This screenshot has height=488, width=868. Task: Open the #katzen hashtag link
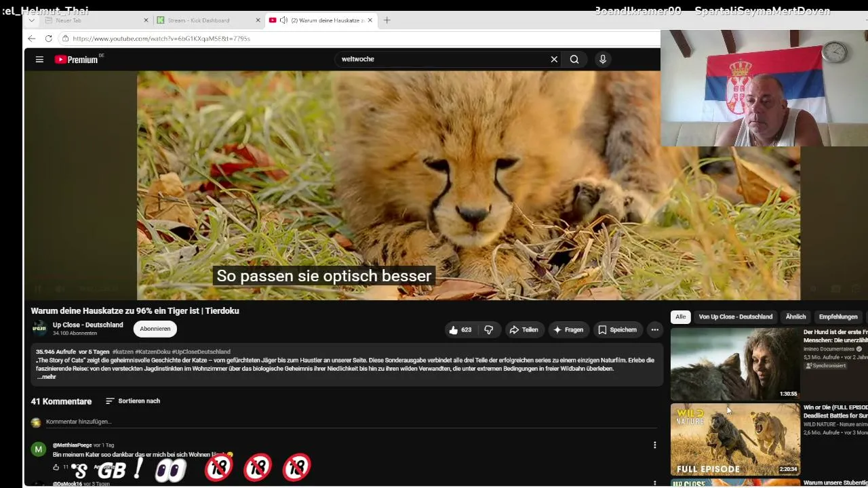pos(123,352)
